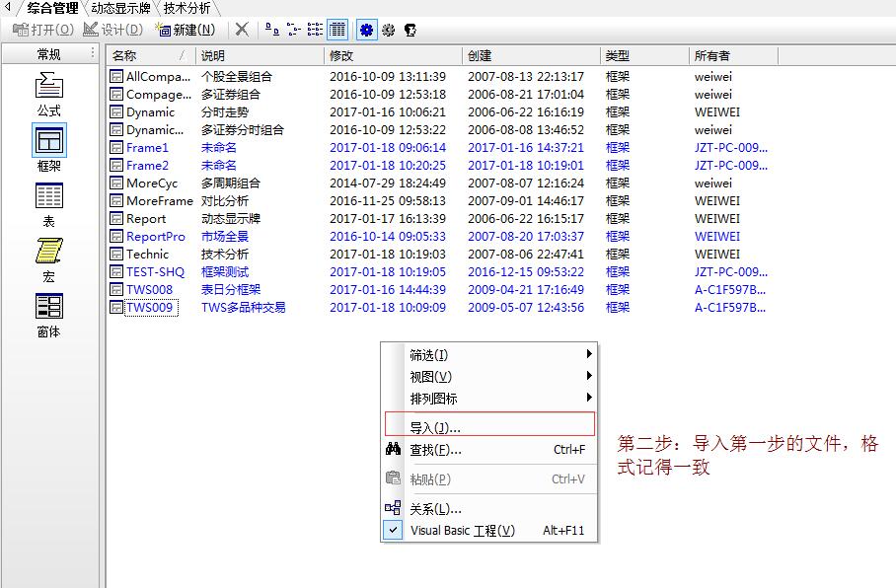Click description 对比分析 in MoreFrame row
Viewport: 896px width, 588px height.
225,200
